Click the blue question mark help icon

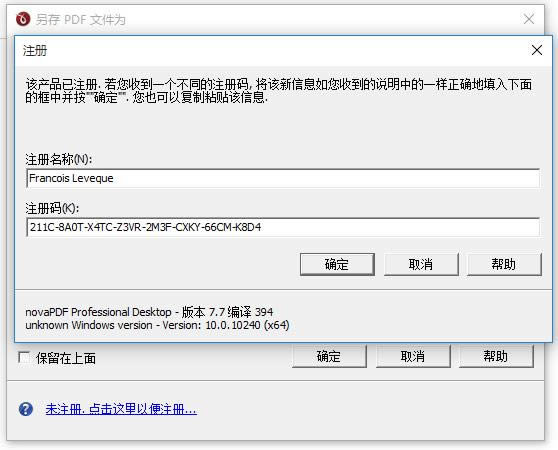point(26,409)
